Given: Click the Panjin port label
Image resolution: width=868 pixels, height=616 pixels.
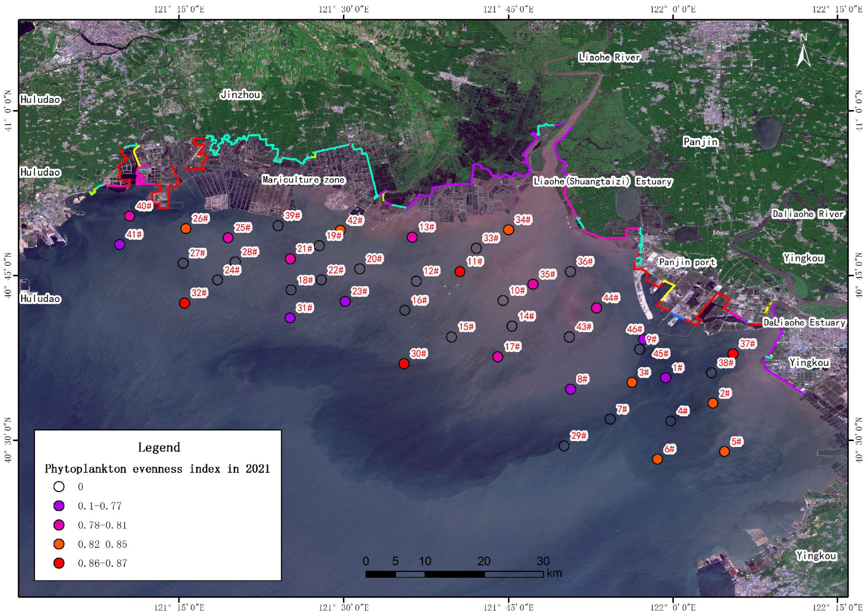Looking at the screenshot, I should click(687, 262).
